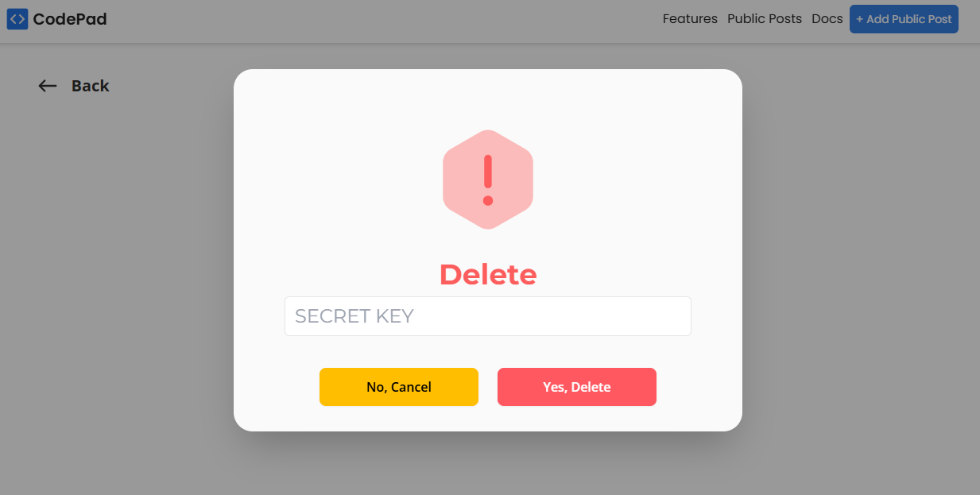The width and height of the screenshot is (980, 495).
Task: Go to Public Posts in the navbar
Action: [x=765, y=19]
